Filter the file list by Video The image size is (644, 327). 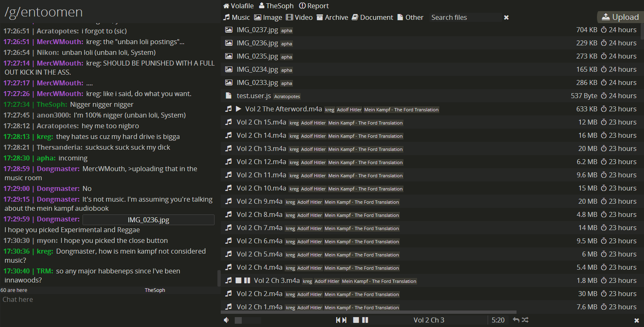pos(299,17)
